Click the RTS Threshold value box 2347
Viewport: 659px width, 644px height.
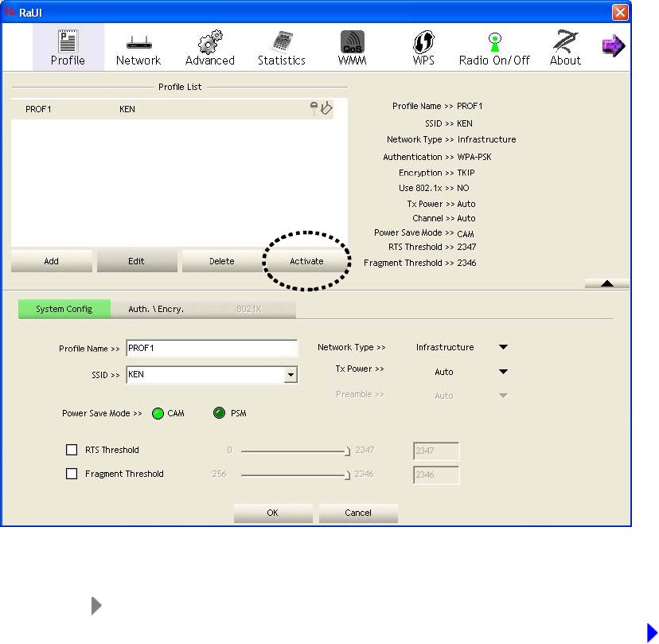point(436,451)
